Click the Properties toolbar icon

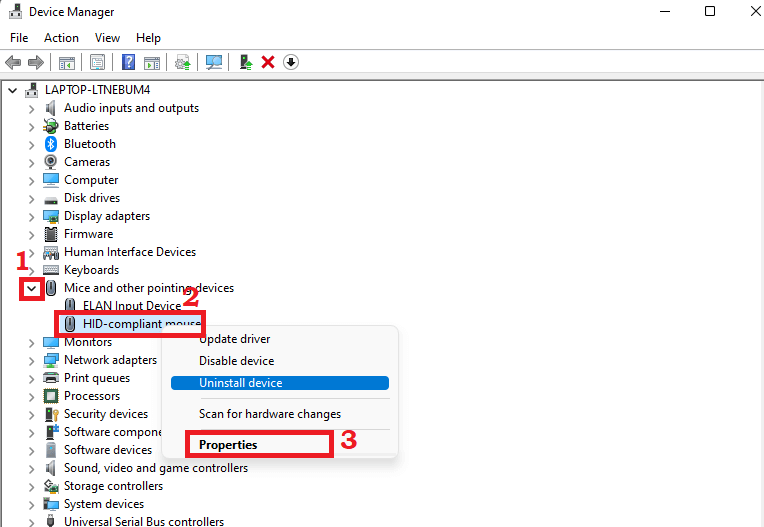tap(97, 62)
